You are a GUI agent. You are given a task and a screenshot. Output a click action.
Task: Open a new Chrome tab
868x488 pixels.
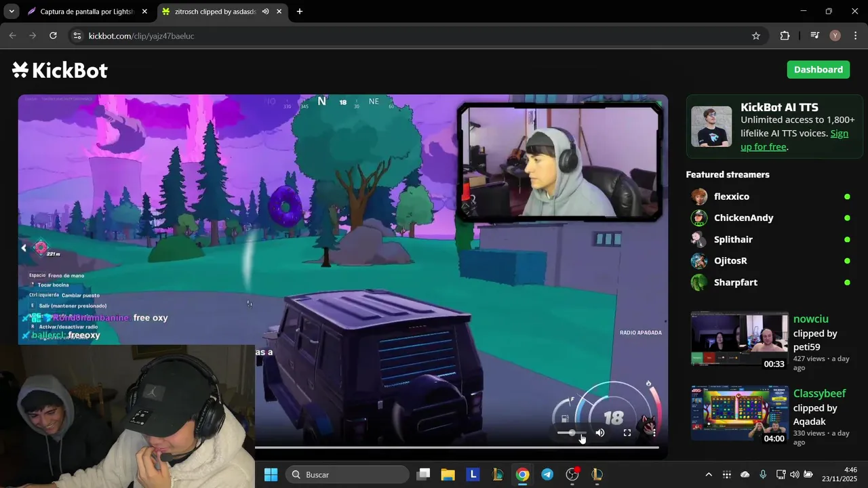click(x=300, y=12)
